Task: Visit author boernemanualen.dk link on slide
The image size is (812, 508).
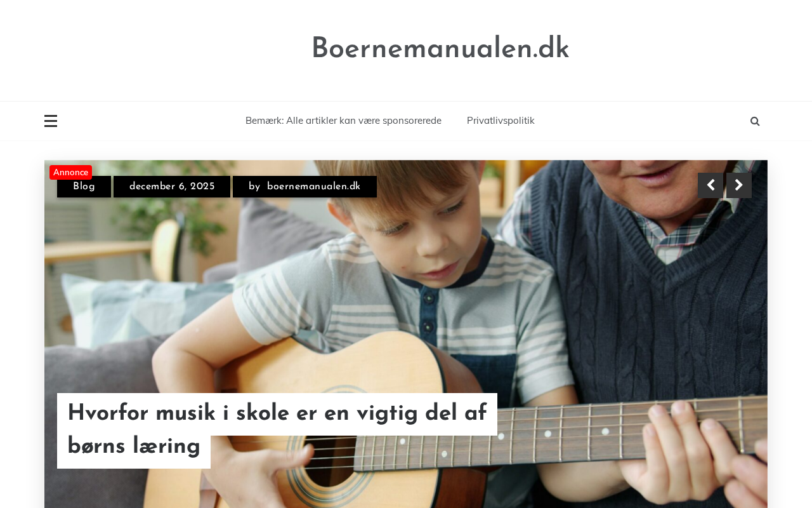Action: click(313, 187)
